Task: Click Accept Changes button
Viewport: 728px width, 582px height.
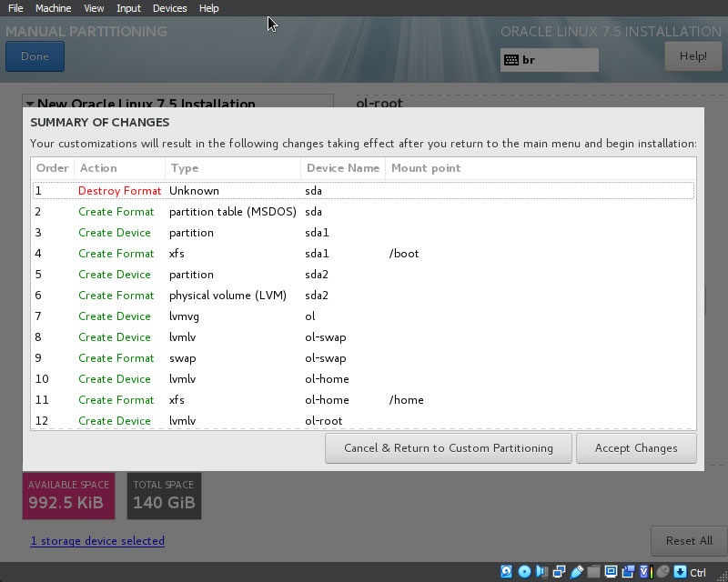Action: click(x=636, y=448)
